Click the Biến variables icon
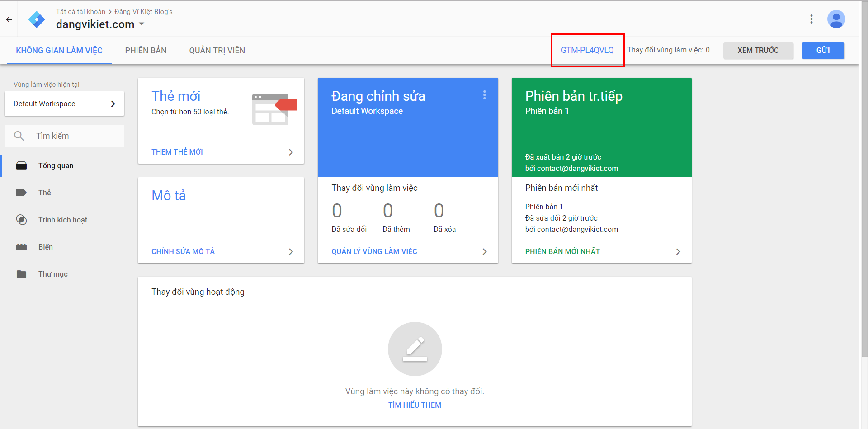The height and width of the screenshot is (429, 868). tap(21, 247)
